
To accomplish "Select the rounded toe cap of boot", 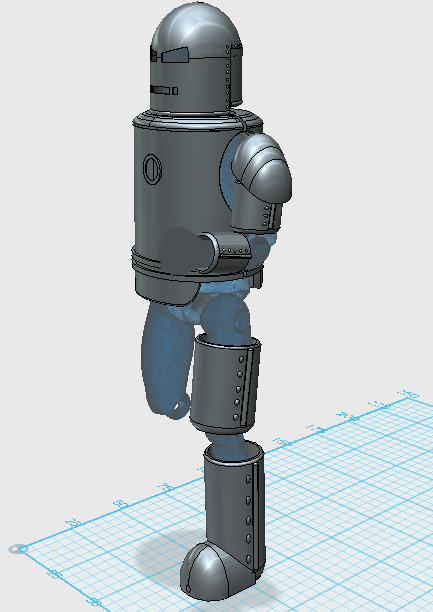I will point(205,572).
